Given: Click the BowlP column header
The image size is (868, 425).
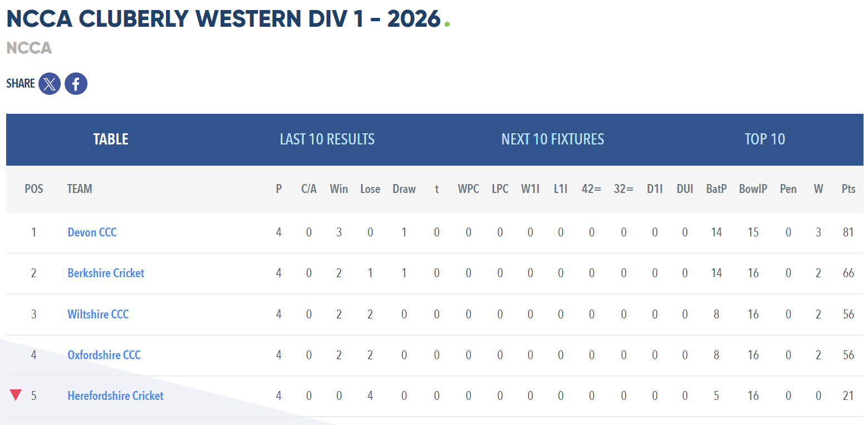Looking at the screenshot, I should pos(753,189).
